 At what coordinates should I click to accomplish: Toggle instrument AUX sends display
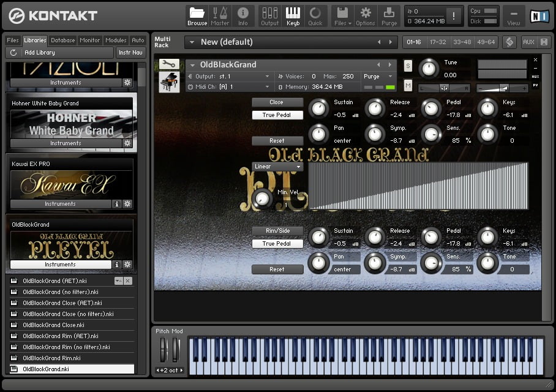coord(535,77)
